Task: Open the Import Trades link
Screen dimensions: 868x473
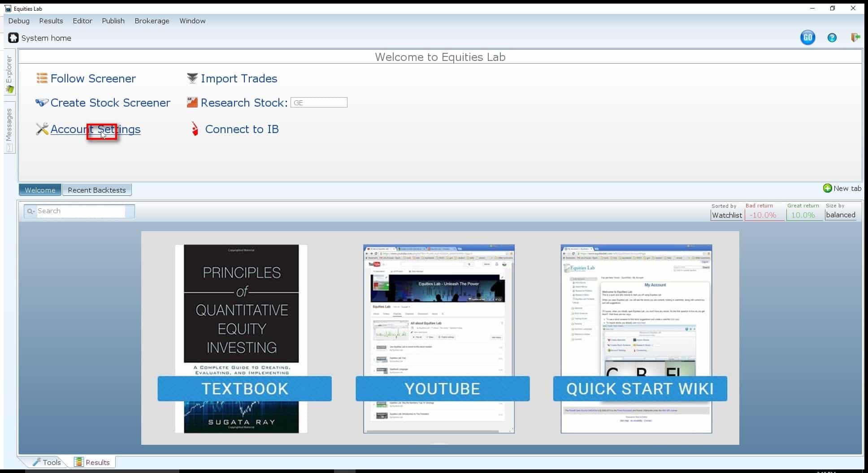Action: pos(239,78)
